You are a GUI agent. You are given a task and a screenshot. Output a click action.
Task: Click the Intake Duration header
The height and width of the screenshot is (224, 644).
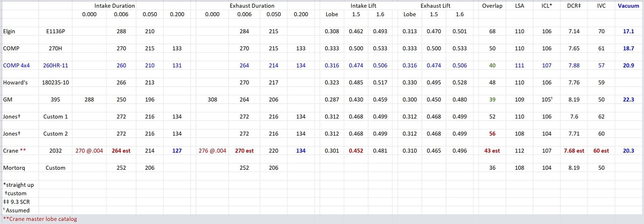click(114, 6)
